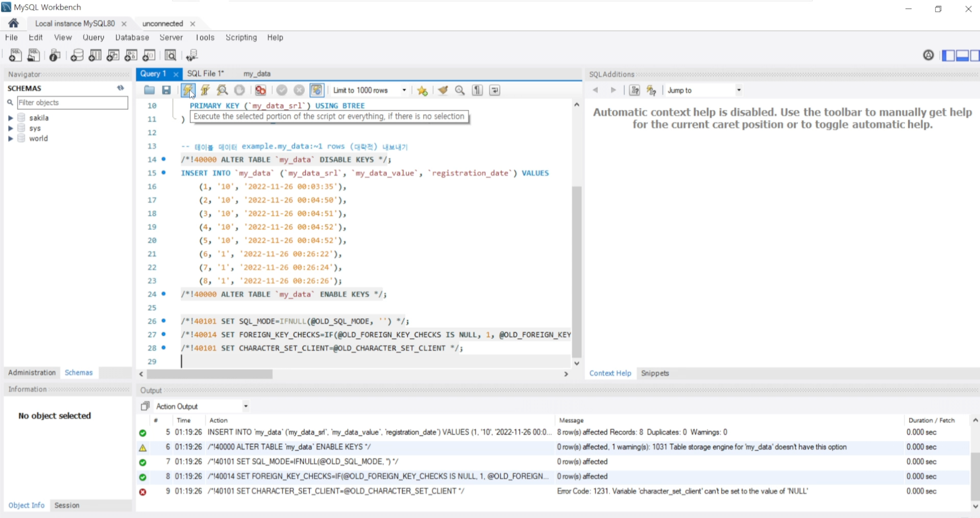Viewport: 980px width, 518px height.
Task: Create a new schema in the server
Action: 77,55
